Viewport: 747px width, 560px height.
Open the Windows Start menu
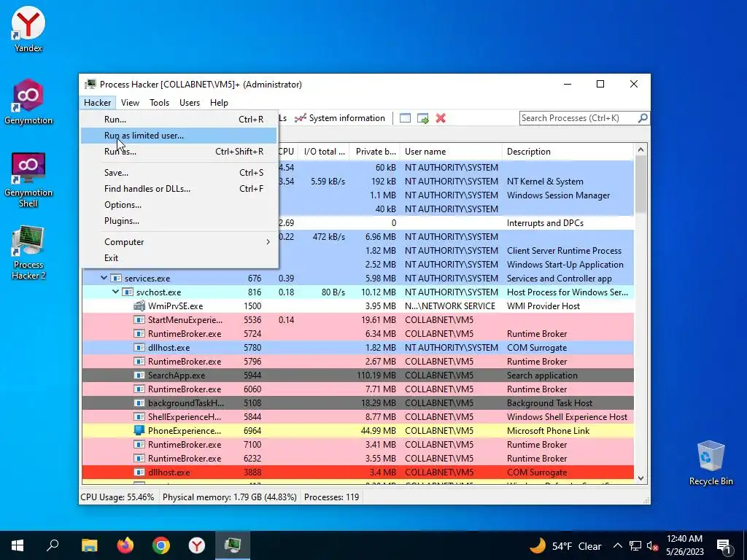[18, 545]
